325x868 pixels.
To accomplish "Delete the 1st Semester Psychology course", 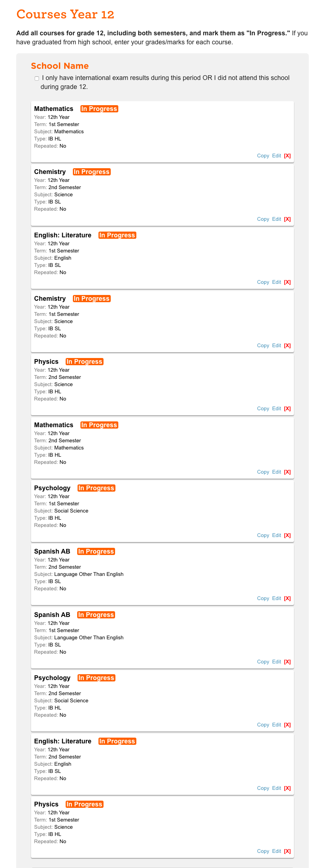I will (x=287, y=536).
